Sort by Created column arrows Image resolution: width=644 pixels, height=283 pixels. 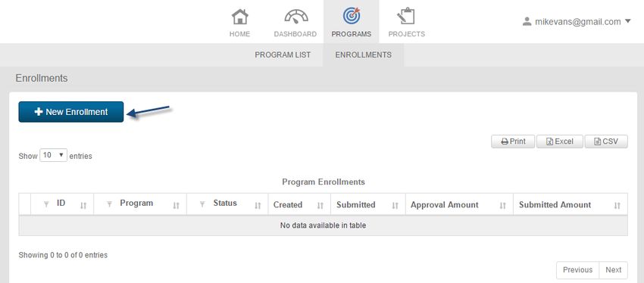[x=320, y=206]
